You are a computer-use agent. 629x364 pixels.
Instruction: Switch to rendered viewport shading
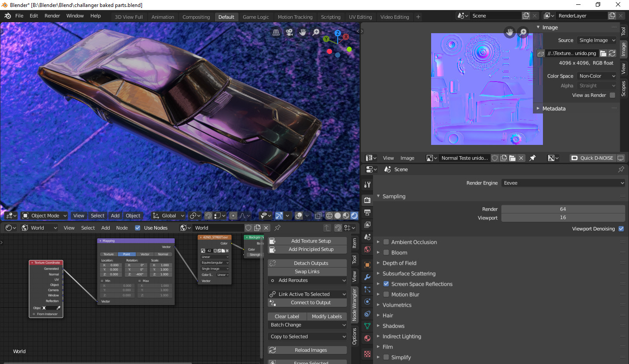354,216
